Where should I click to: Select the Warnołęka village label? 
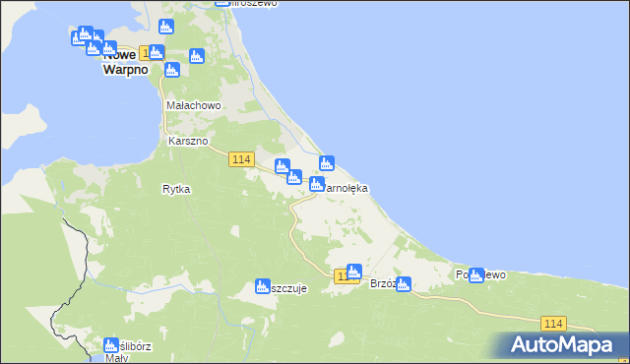(x=345, y=188)
